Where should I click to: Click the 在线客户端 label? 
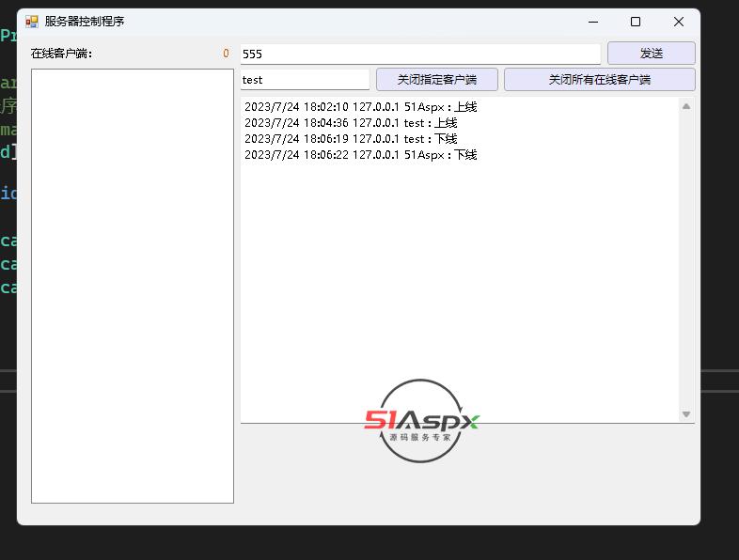point(61,54)
